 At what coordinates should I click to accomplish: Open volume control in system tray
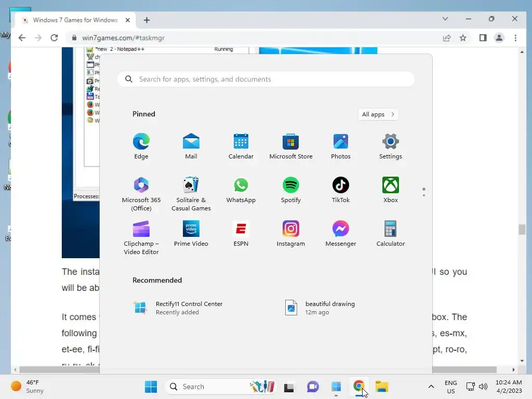point(483,387)
